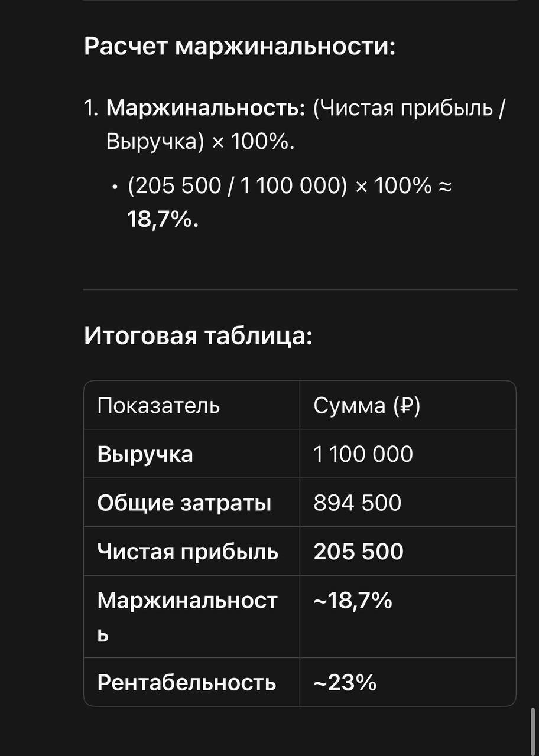Click the "Маржинальность" table row label
The image size is (539, 756).
tap(187, 617)
